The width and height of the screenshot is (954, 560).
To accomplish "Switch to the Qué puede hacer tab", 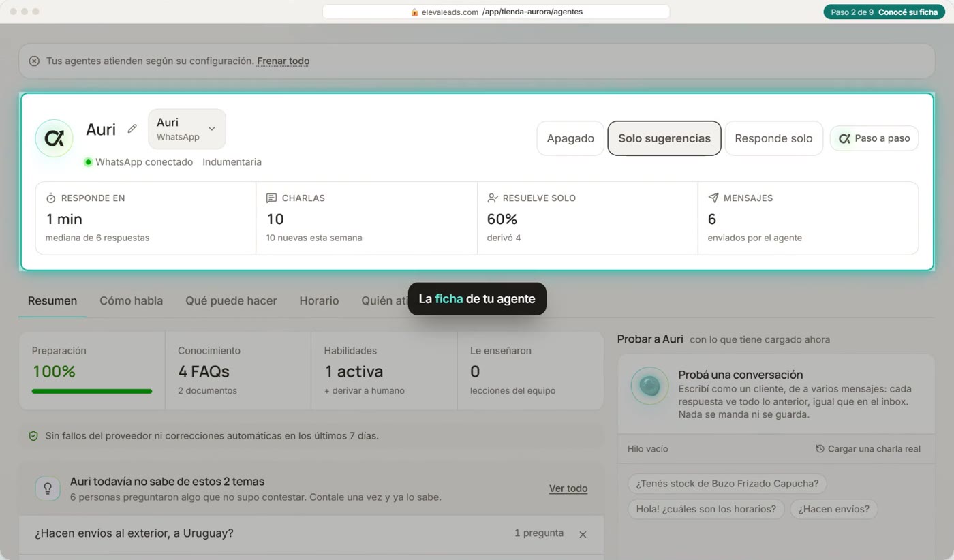I will (231, 300).
